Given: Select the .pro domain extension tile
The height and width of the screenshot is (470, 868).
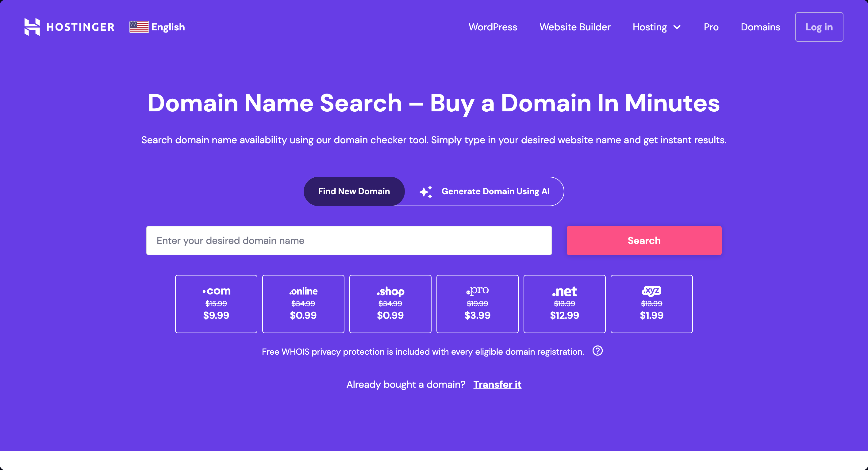Looking at the screenshot, I should click(x=477, y=304).
